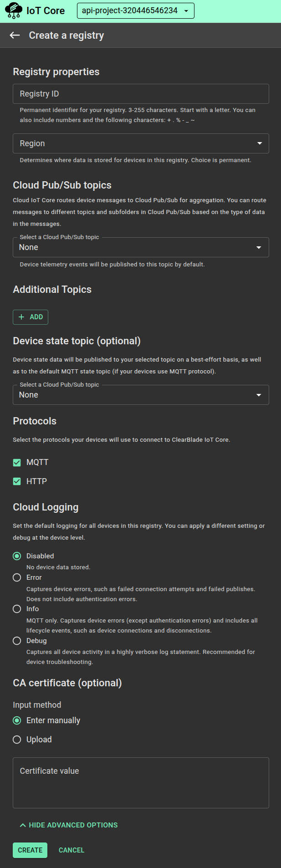281x868 pixels.
Task: Click the plus icon on ADD button
Action: click(x=21, y=317)
